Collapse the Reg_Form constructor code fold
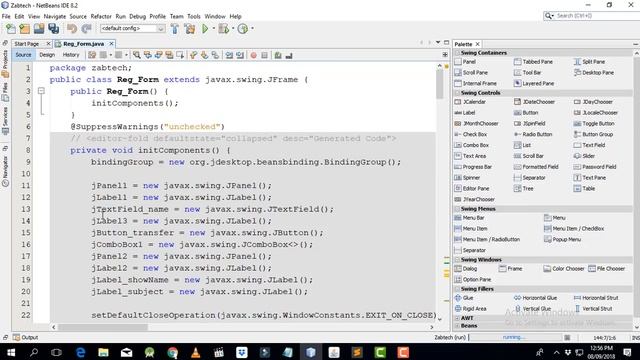Image resolution: width=640 pixels, height=360 pixels. tap(41, 91)
